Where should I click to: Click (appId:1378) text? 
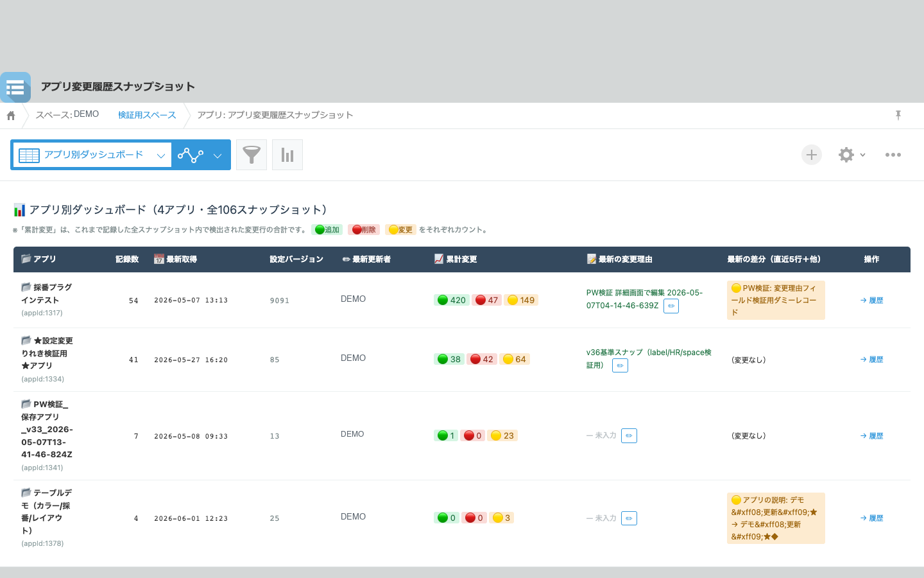42,543
